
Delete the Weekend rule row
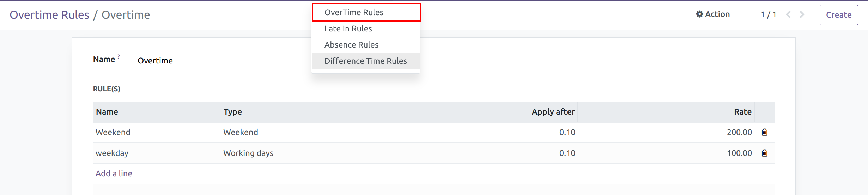click(764, 132)
